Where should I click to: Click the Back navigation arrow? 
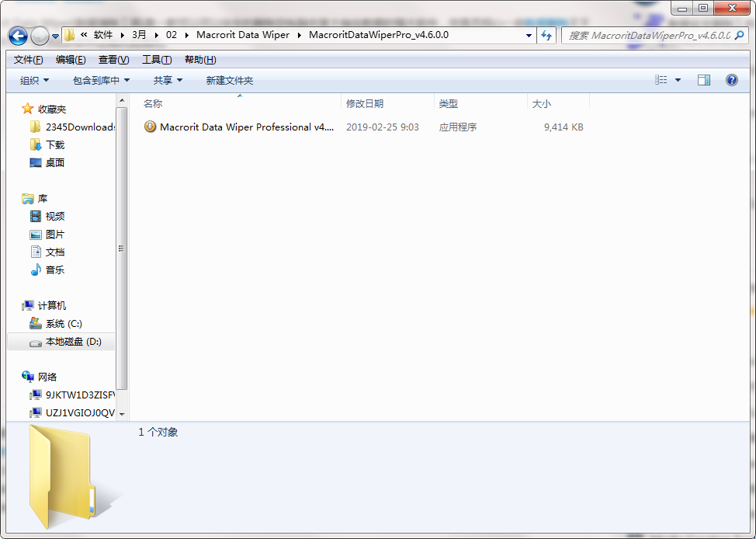[19, 36]
